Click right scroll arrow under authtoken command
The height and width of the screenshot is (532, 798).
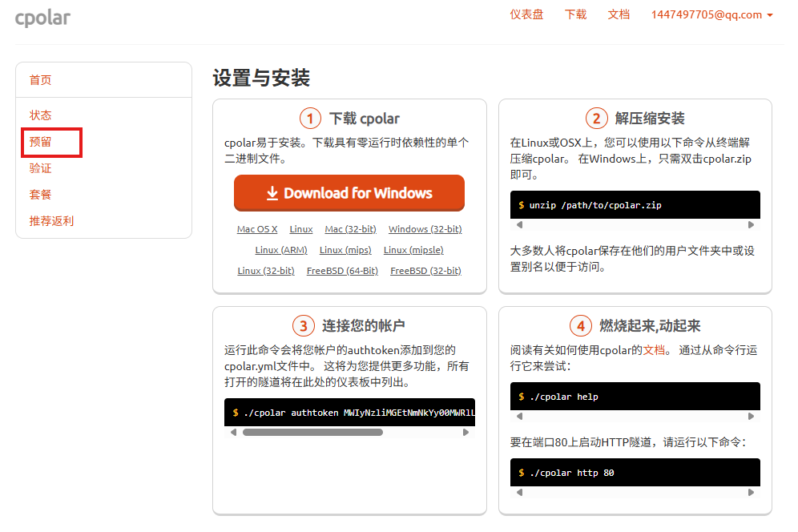465,432
